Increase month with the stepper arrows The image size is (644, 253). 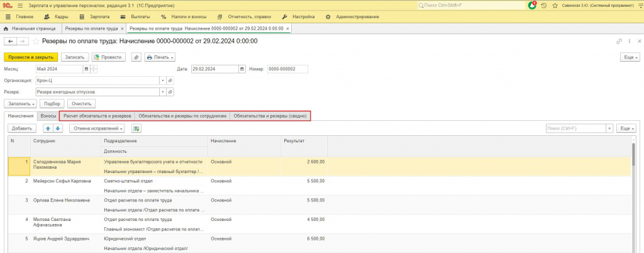pyautogui.click(x=94, y=67)
